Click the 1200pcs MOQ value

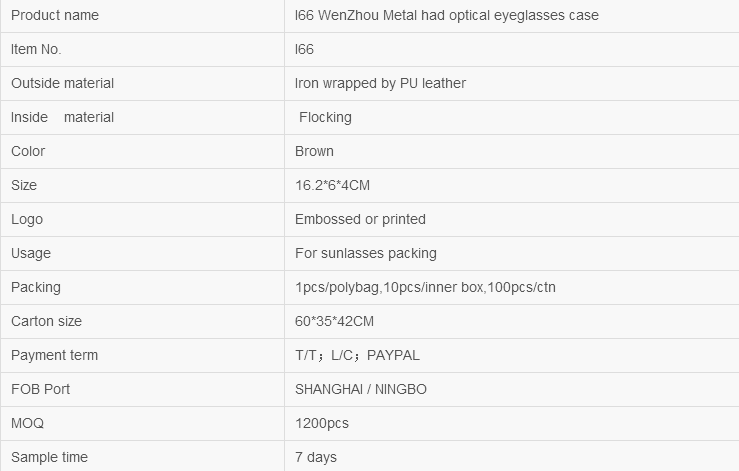pos(321,423)
